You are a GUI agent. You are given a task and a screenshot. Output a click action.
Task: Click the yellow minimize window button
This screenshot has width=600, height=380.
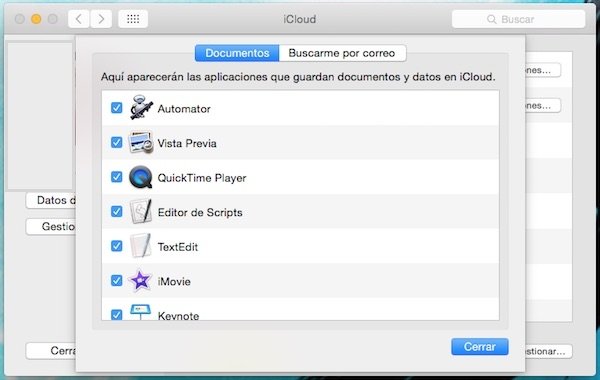(36, 19)
